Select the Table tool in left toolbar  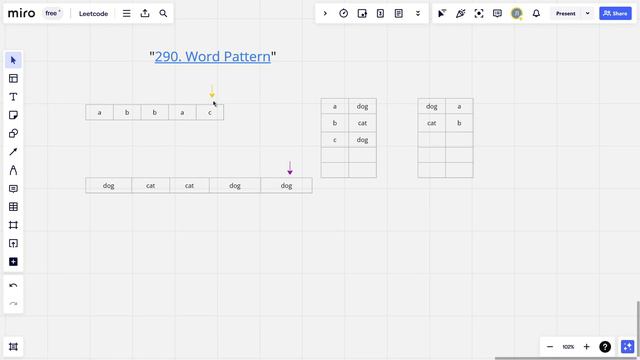click(x=13, y=207)
